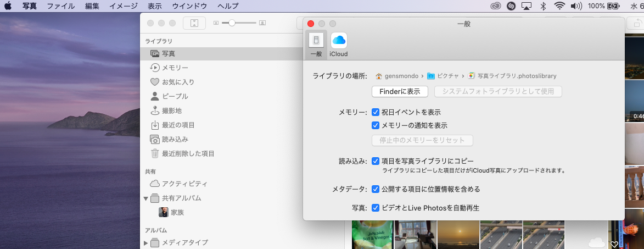The image size is (644, 249).
Task: Toggle ビデオとLive Photosを自動再生 checkbox
Action: (x=376, y=208)
